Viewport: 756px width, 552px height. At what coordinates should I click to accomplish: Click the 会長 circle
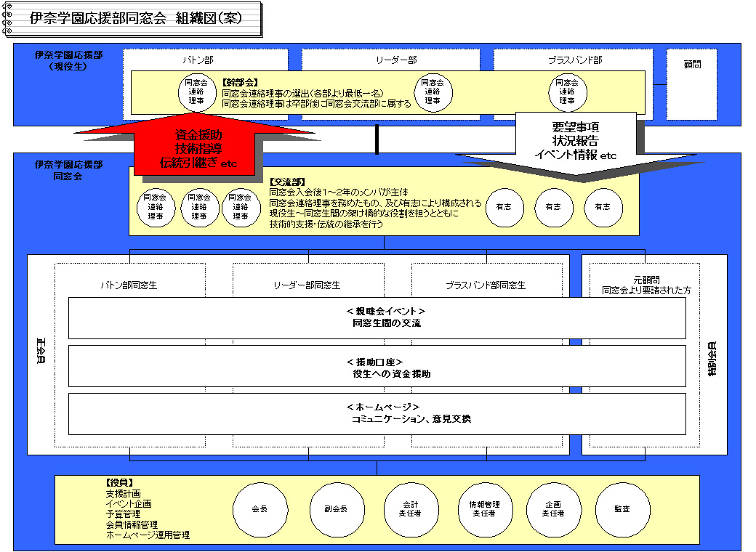click(x=260, y=510)
